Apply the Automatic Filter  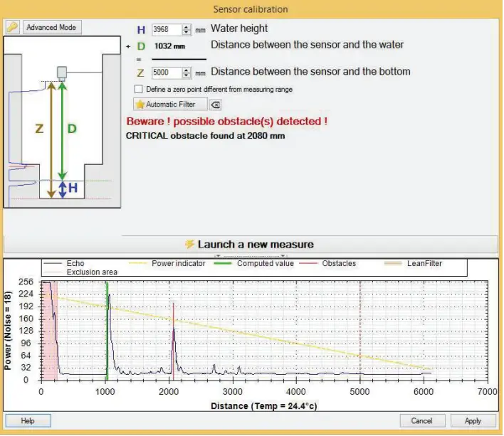tap(171, 105)
